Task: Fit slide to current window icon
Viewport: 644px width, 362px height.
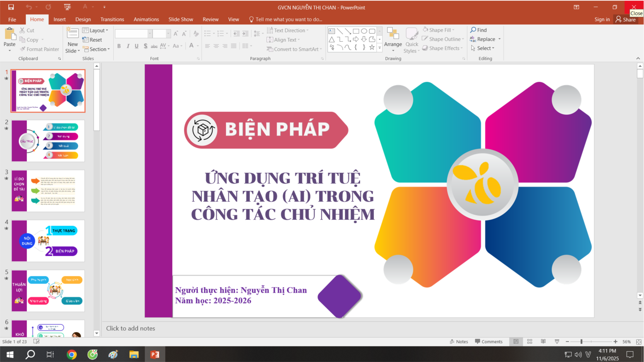Action: (639, 342)
